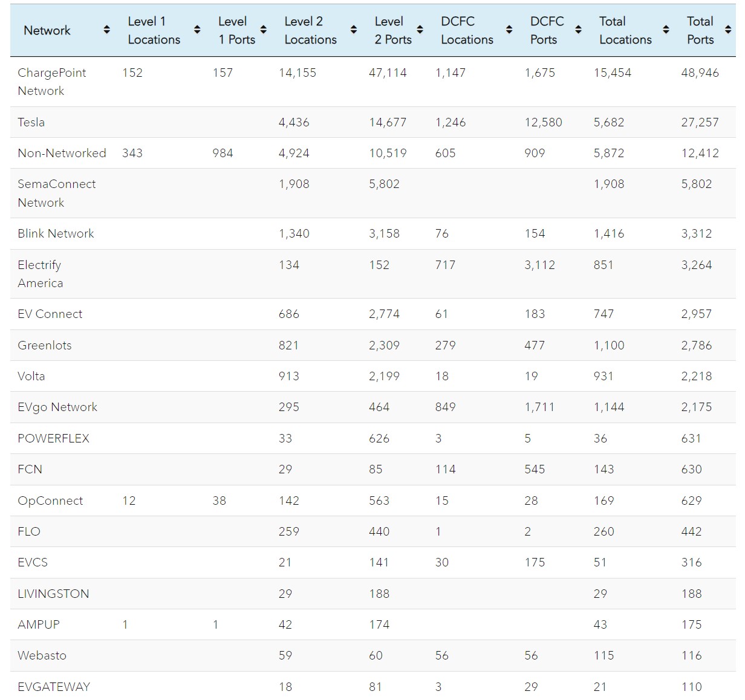This screenshot has height=700, width=745.
Task: Click the Non-Networked row name
Action: coord(62,154)
